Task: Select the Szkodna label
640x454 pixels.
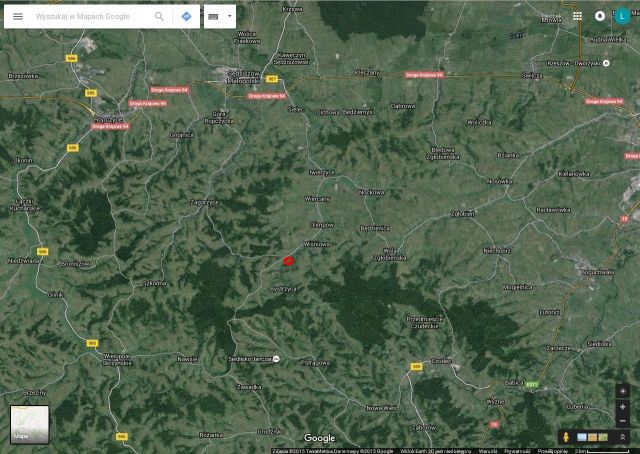Action: click(155, 283)
